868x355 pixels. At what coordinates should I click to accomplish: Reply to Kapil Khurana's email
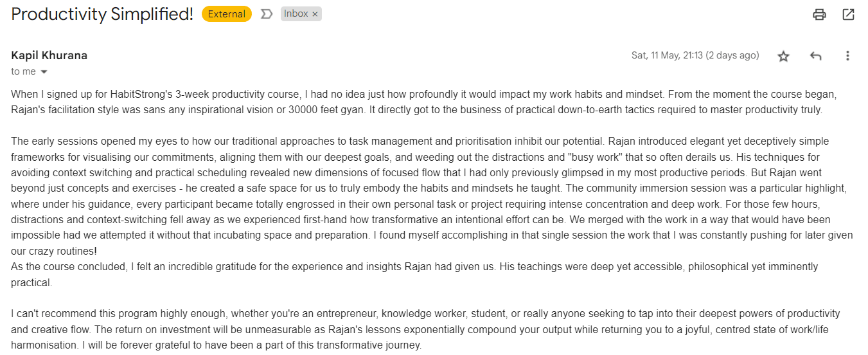[x=815, y=56]
